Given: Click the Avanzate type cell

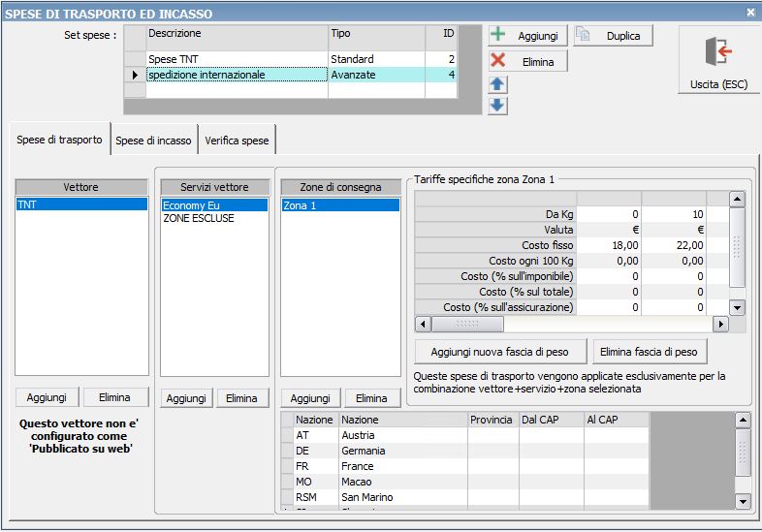Looking at the screenshot, I should (376, 75).
